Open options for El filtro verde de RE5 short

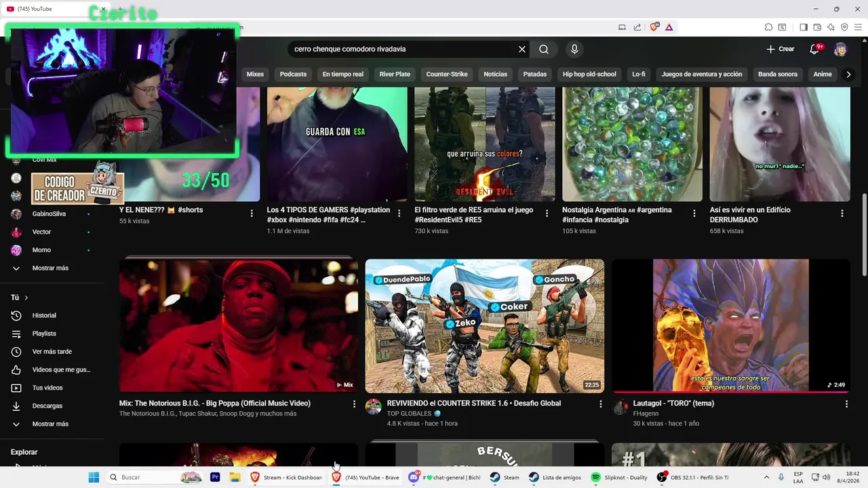(x=546, y=213)
